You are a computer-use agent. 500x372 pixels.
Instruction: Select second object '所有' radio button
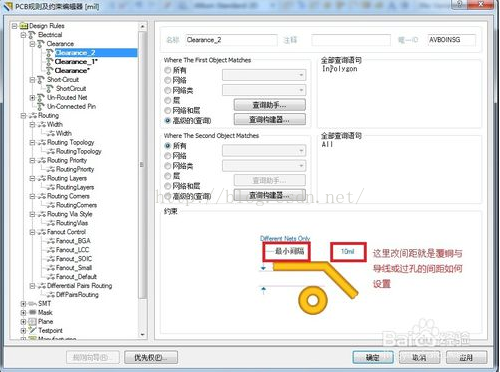click(168, 146)
